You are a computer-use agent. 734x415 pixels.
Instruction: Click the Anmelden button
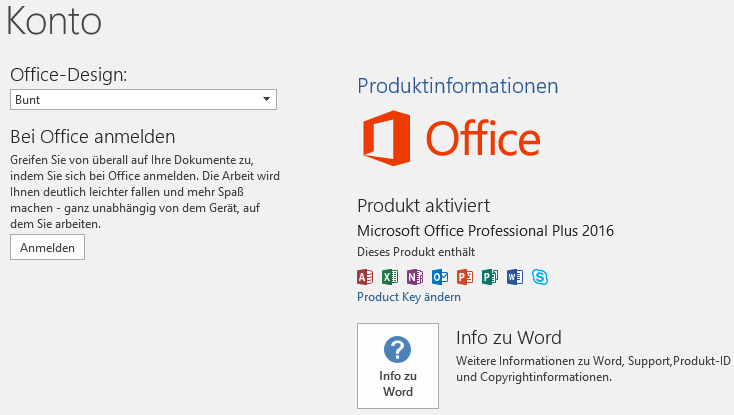click(47, 248)
